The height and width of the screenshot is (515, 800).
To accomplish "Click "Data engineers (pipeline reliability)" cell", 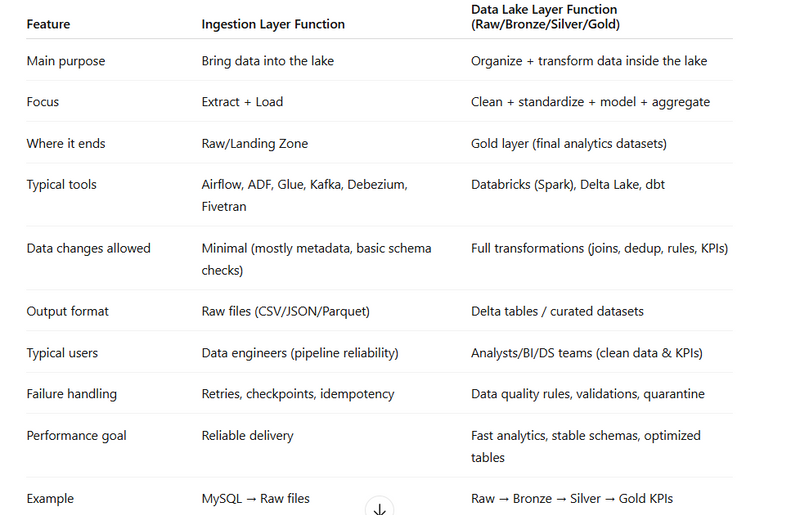I will coord(301,353).
